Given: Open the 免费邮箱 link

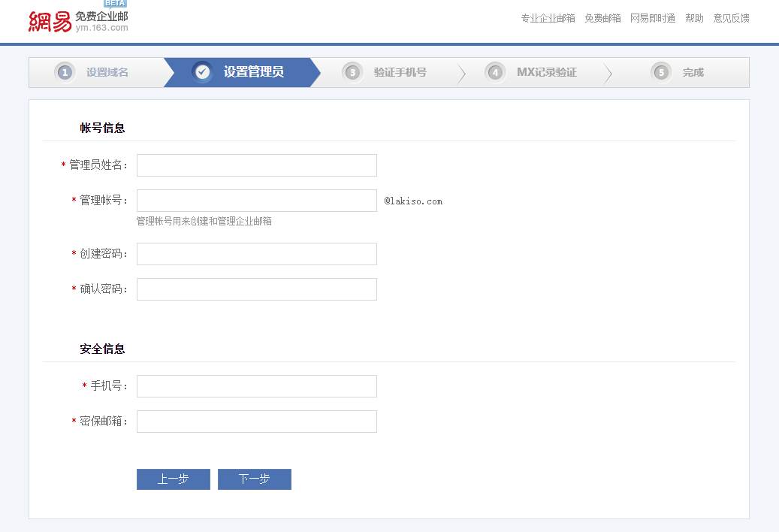Looking at the screenshot, I should (602, 18).
